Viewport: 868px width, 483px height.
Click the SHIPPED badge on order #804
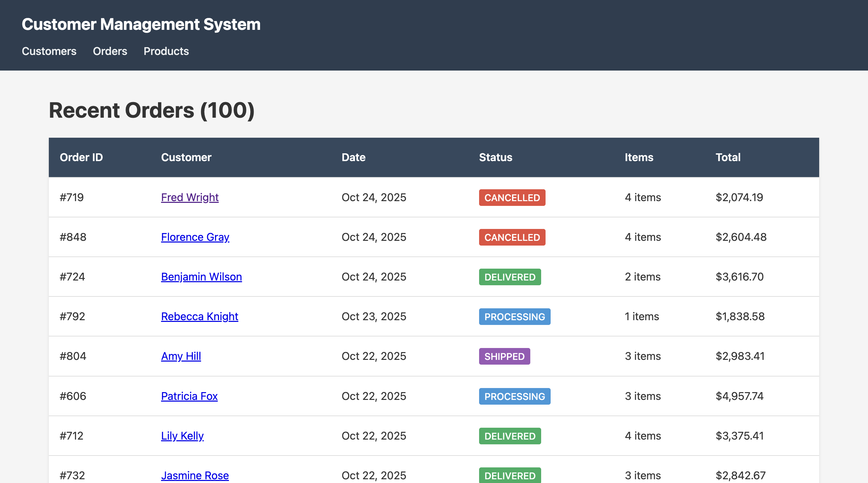click(504, 356)
